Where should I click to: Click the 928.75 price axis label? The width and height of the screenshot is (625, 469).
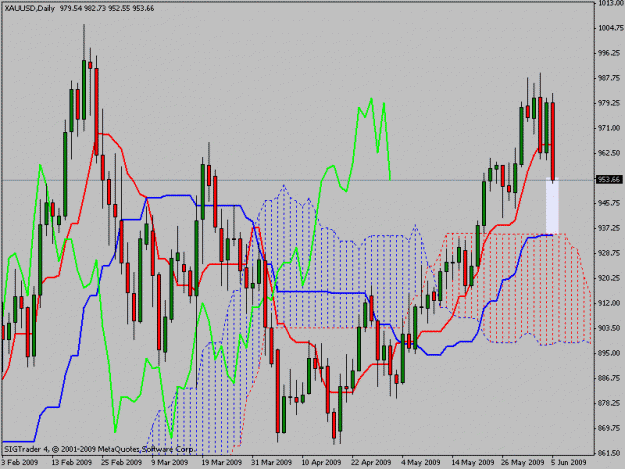(x=610, y=253)
